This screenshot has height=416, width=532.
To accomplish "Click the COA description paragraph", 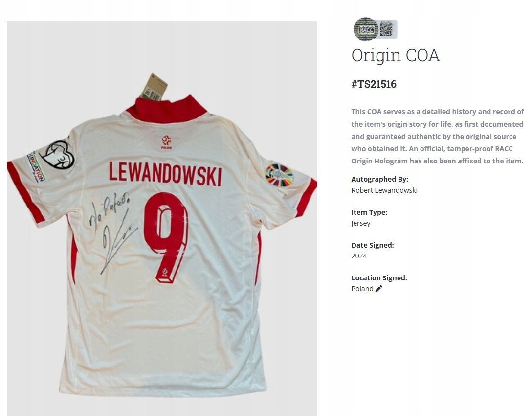I will (x=438, y=136).
